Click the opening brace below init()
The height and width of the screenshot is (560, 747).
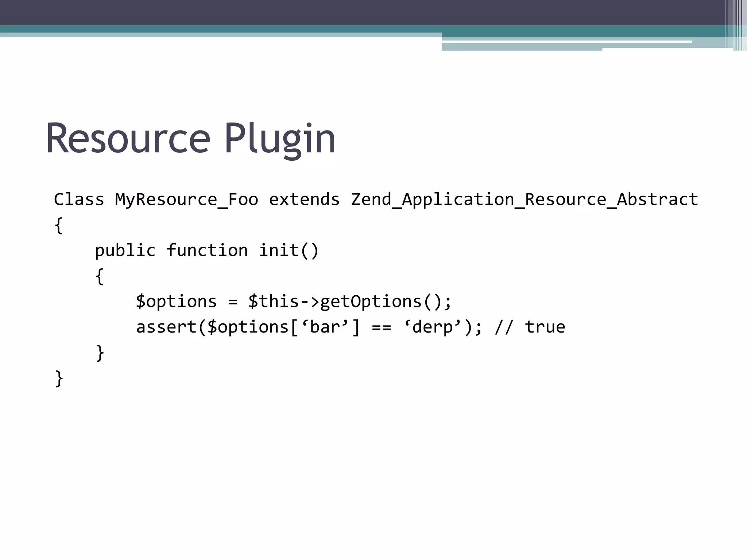pos(100,276)
